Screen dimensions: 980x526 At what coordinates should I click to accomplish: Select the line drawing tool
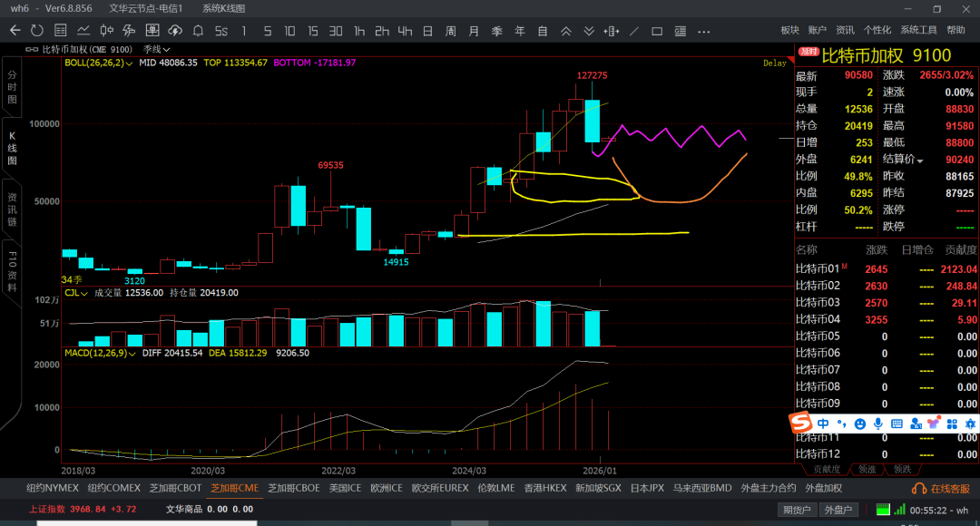coord(634,31)
